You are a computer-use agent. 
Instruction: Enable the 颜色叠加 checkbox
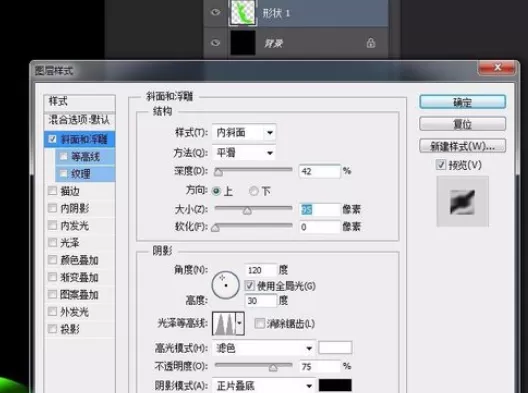(x=53, y=260)
